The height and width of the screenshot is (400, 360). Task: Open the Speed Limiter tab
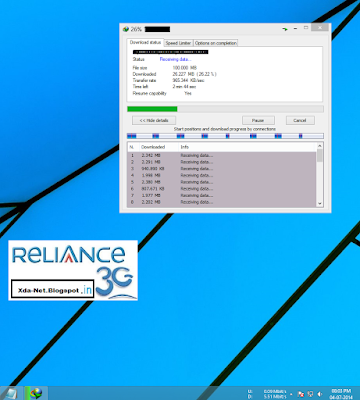point(178,43)
